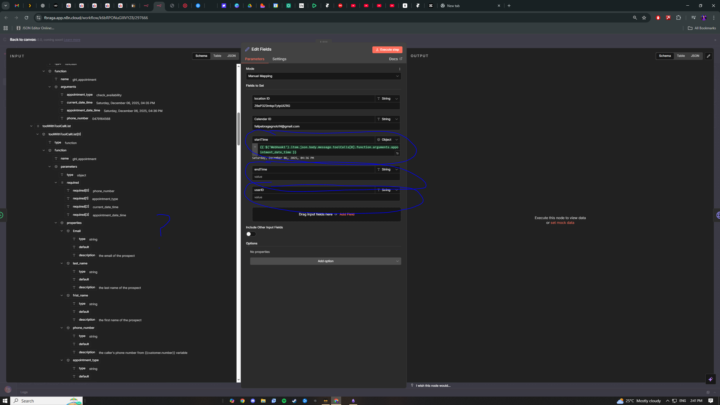720x405 pixels.
Task: Click the Execute step button
Action: point(387,50)
